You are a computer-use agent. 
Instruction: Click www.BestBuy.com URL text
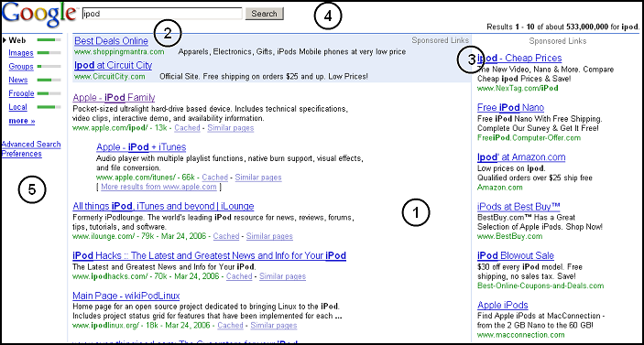click(509, 236)
